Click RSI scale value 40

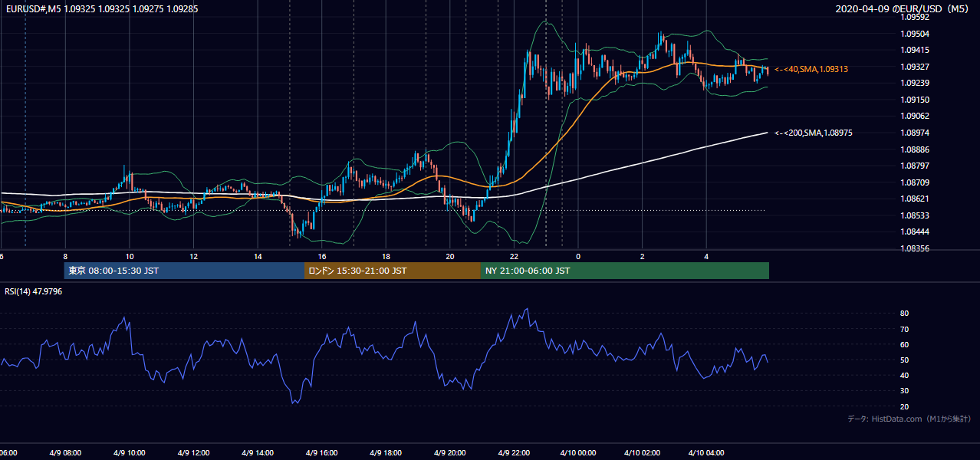[905, 375]
